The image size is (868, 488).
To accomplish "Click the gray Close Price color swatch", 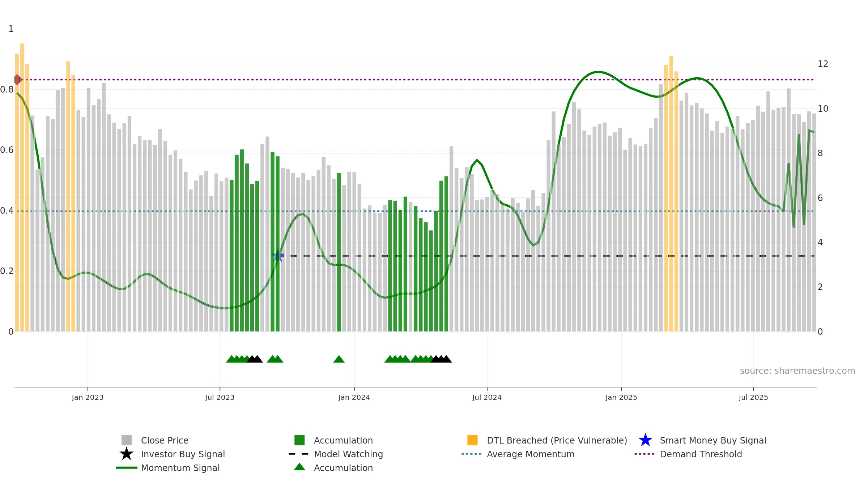I will (x=126, y=440).
